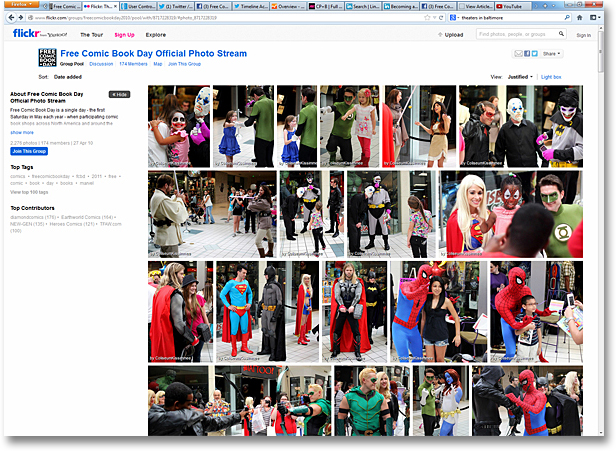Open the bookmarks menu toolbar icon
The height and width of the screenshot is (451, 616).
[x=594, y=18]
